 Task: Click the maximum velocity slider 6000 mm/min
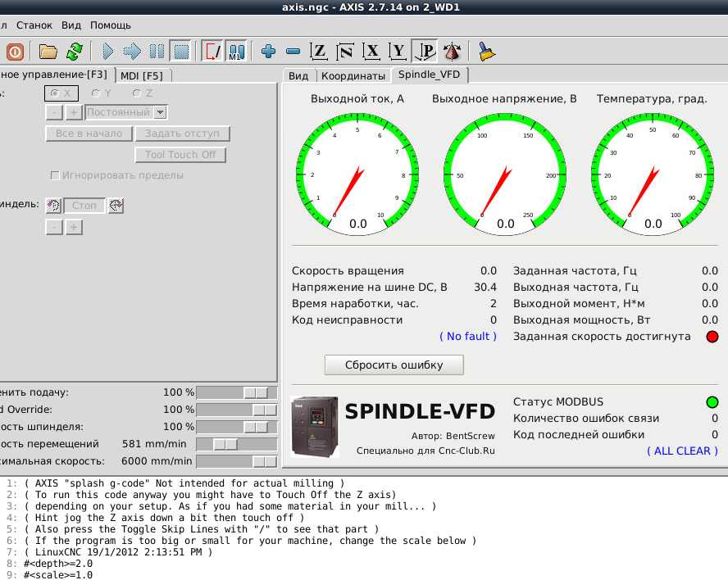(237, 462)
